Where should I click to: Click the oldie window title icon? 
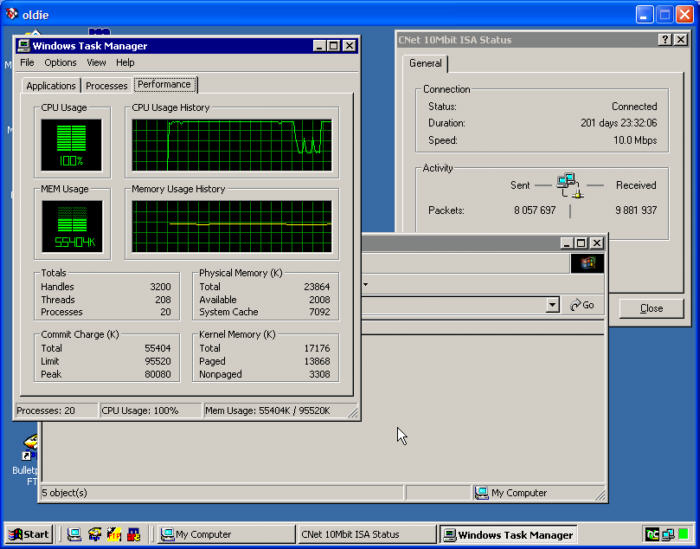12,14
